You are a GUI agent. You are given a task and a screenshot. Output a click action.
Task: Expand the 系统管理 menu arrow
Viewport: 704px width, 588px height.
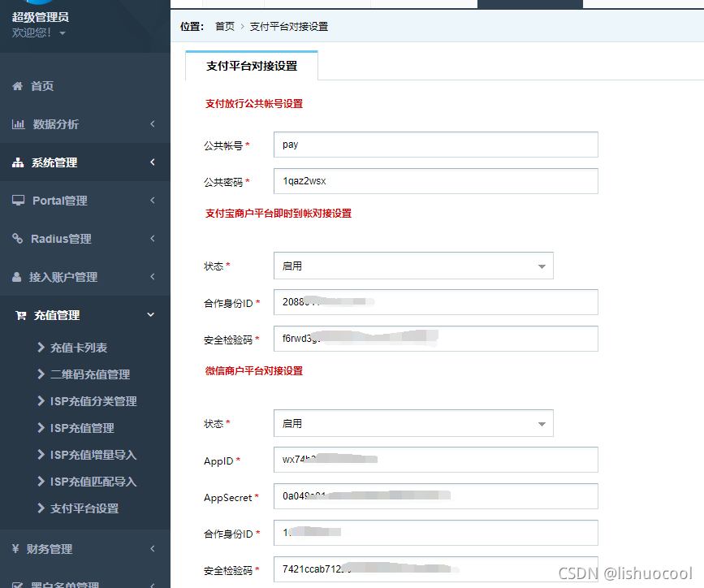(153, 162)
